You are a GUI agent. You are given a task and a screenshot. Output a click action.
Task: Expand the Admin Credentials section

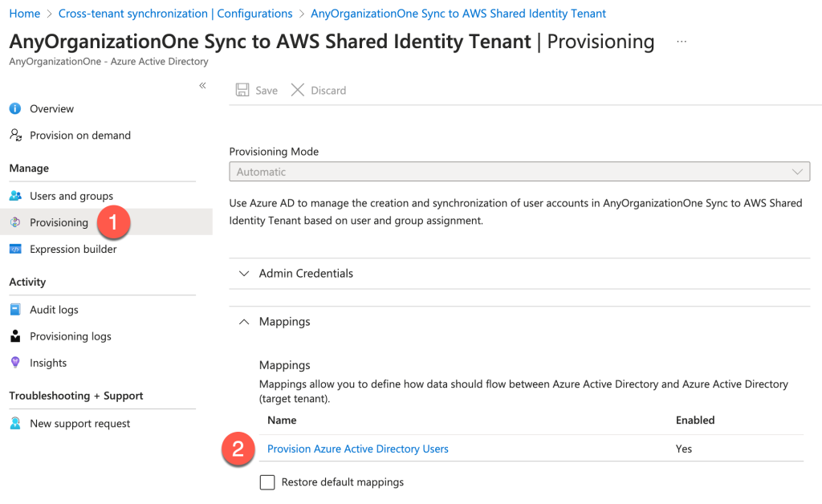(243, 273)
